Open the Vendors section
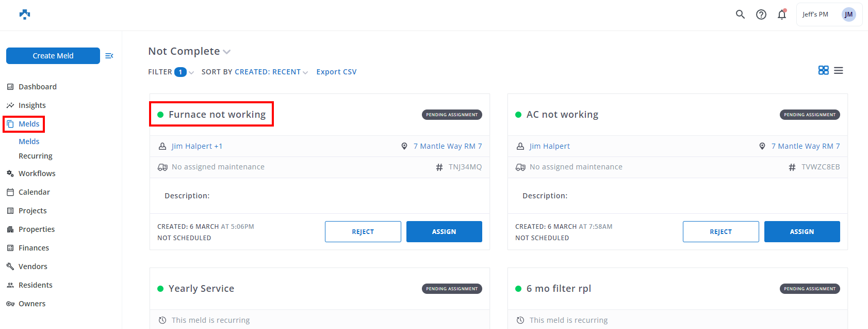 tap(33, 267)
